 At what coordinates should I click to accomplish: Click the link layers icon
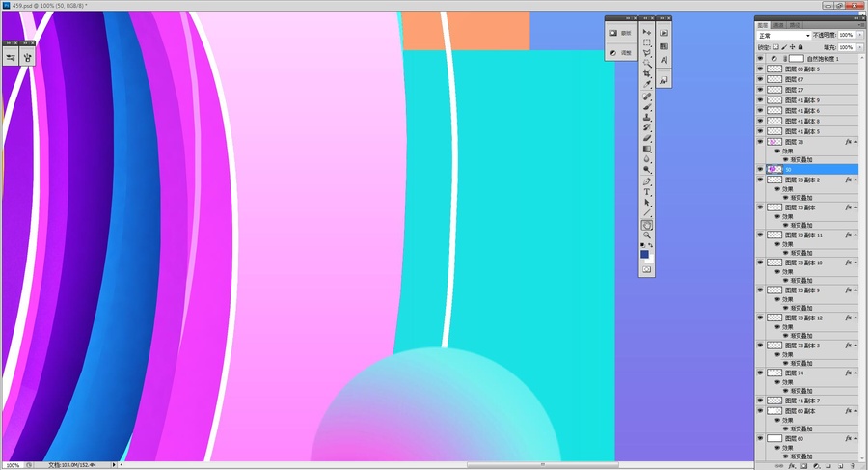point(779,466)
